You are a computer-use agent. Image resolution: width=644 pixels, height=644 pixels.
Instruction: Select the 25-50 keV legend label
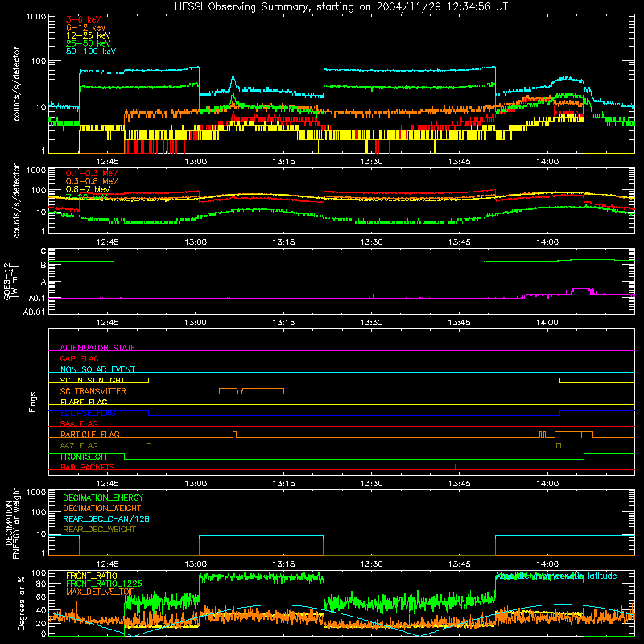[x=89, y=43]
